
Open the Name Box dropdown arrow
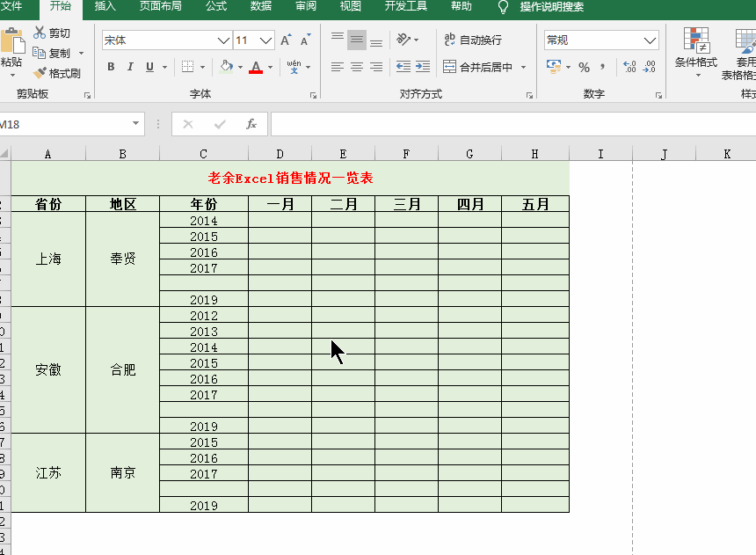tap(136, 123)
